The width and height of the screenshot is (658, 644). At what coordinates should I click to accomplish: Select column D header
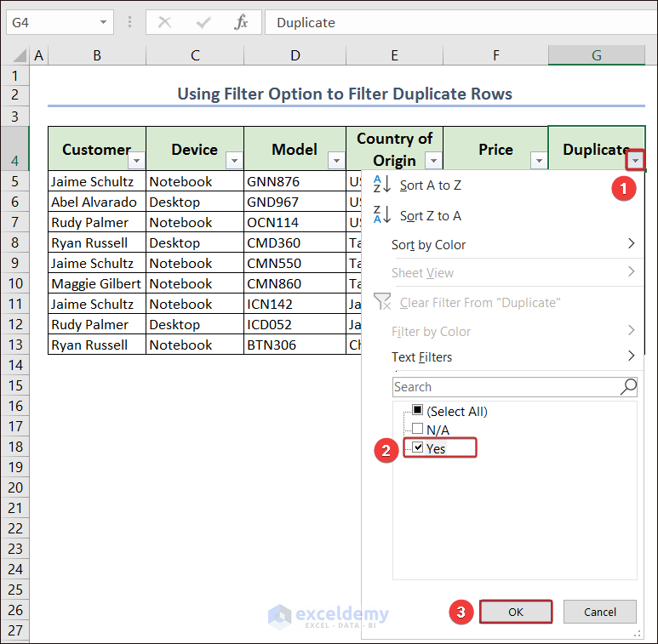point(295,55)
